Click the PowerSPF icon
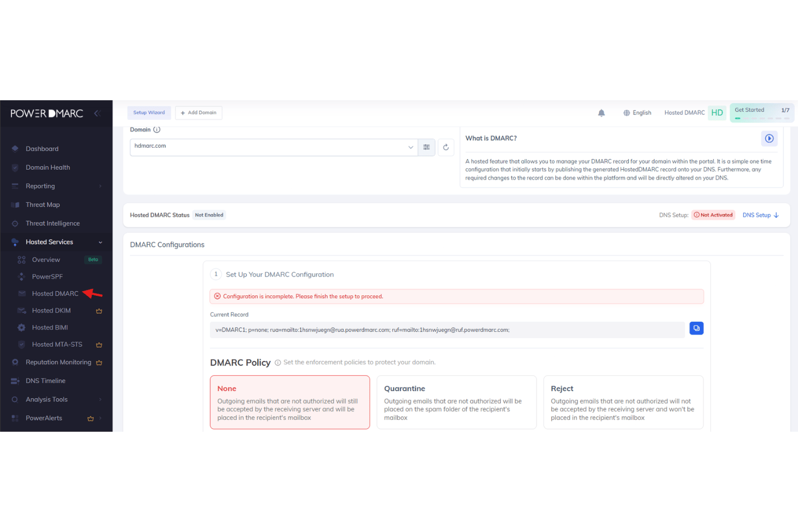The image size is (798, 532). click(x=22, y=277)
